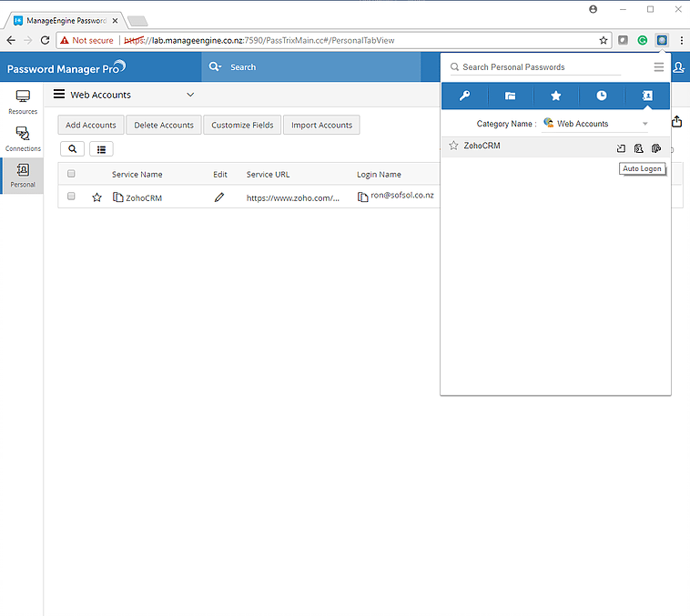
Task: Copy the ron@sofsol.co.nz login name
Action: pos(362,197)
